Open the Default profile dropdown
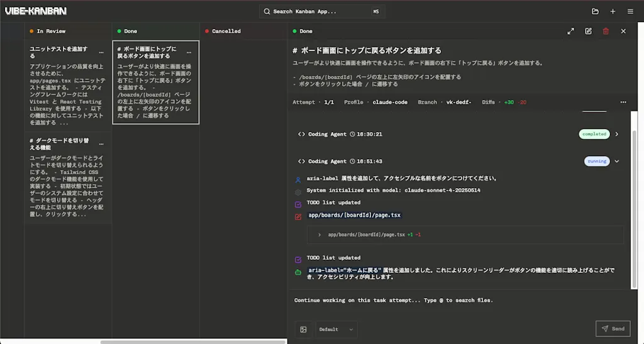The width and height of the screenshot is (644, 344). click(x=336, y=330)
